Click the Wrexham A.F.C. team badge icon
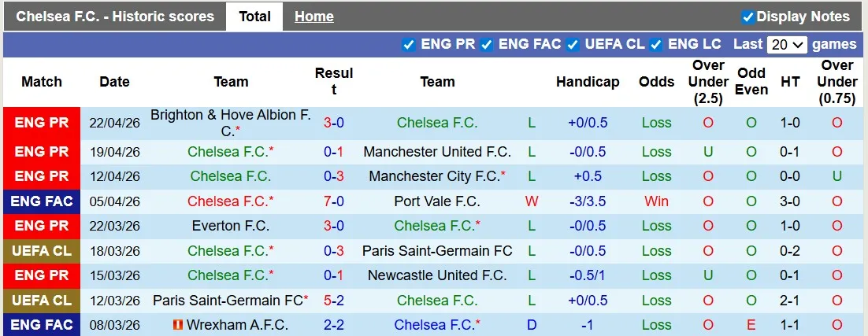The image size is (868, 336). coord(178,325)
